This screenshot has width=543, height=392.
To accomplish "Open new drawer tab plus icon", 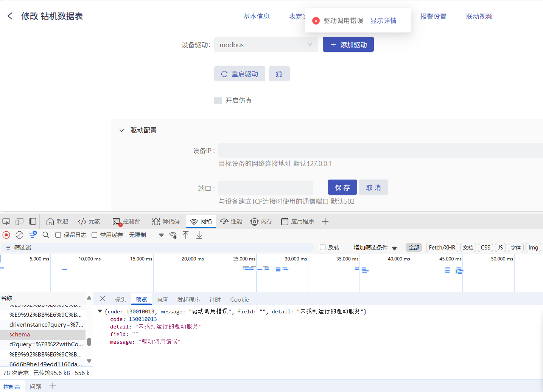I will (x=53, y=386).
